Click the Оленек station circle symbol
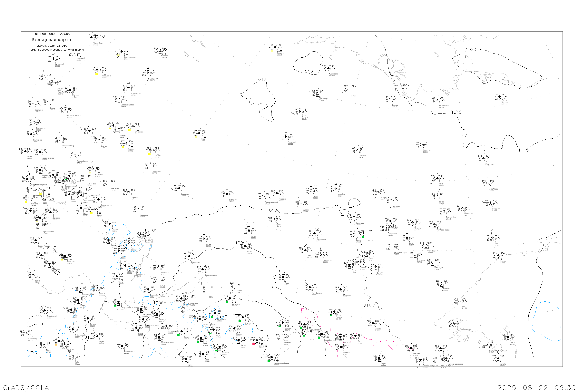588x392 pixels. [300, 112]
